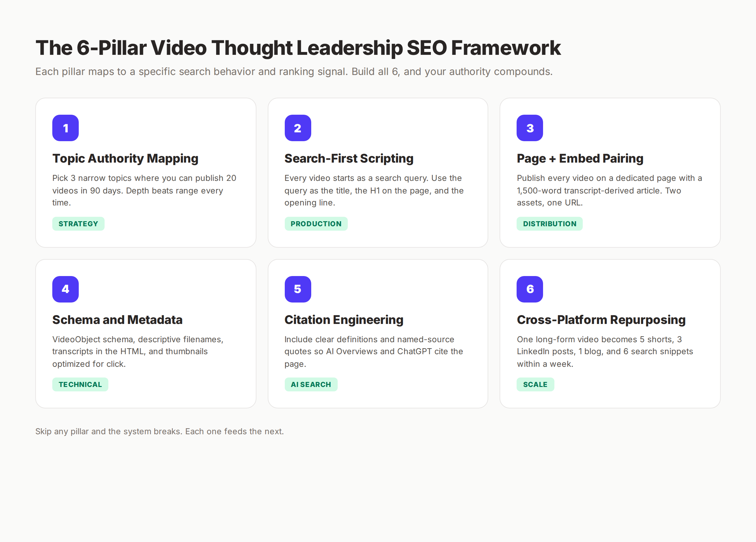This screenshot has width=756, height=542.
Task: Click the Schema and Metadata heading
Action: (x=117, y=320)
